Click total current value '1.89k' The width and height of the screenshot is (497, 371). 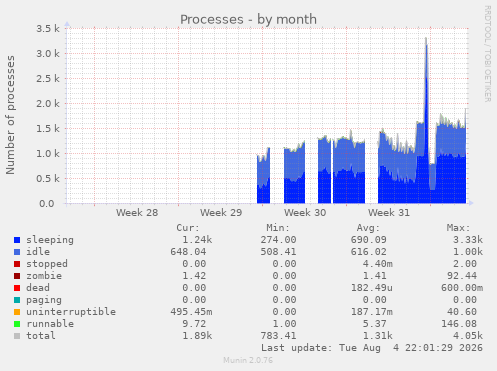point(197,336)
